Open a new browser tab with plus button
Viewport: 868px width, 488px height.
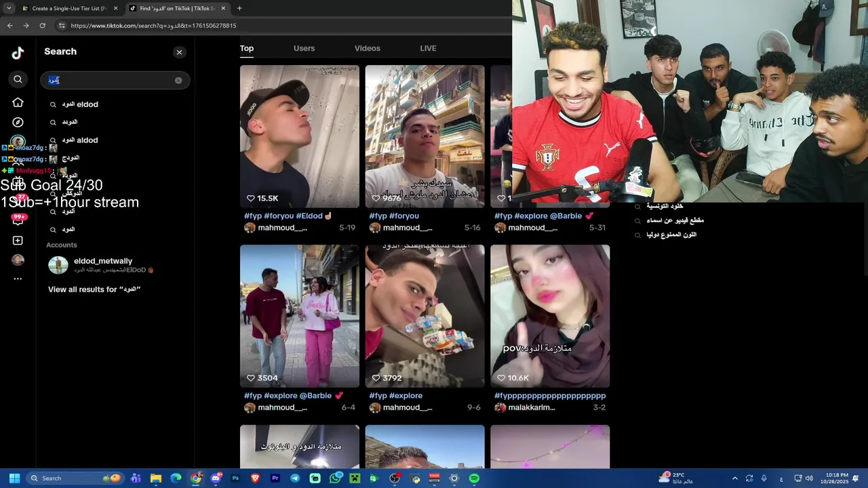point(239,8)
